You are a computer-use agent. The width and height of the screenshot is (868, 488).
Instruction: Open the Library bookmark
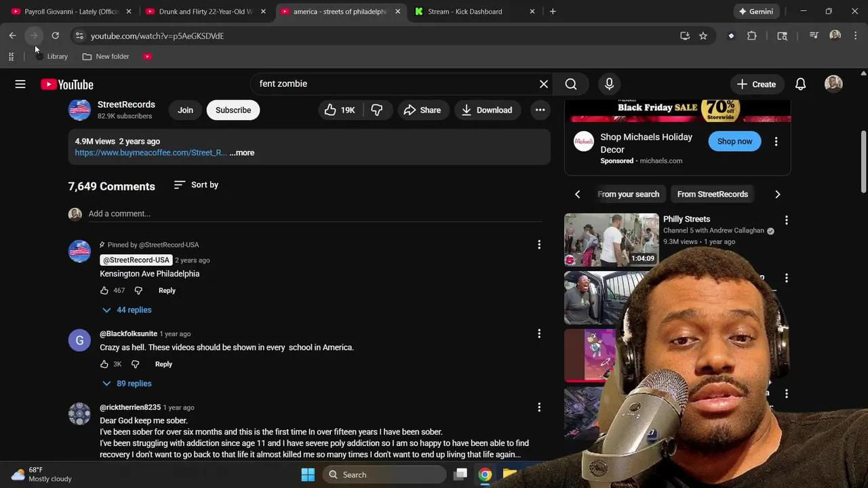point(52,56)
